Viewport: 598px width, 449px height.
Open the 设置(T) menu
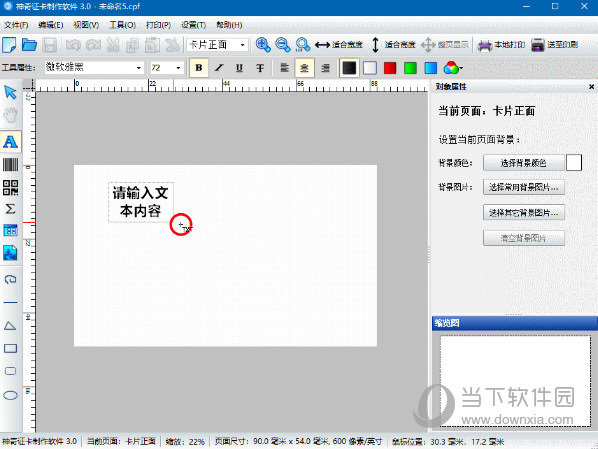193,25
